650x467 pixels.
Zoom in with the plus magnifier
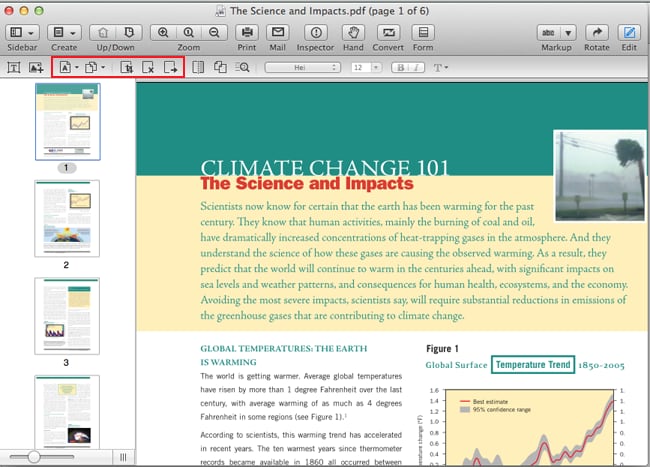[x=163, y=32]
